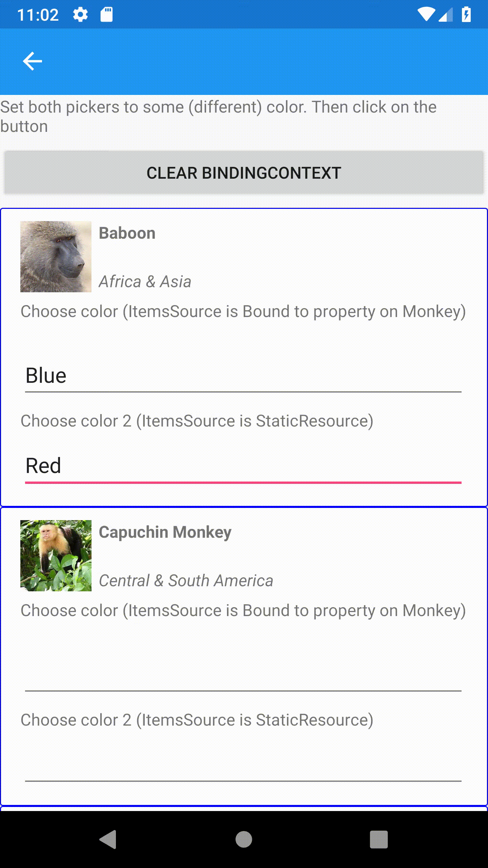Screen dimensions: 488x868
Task: Click the cellular signal icon
Action: point(446,14)
